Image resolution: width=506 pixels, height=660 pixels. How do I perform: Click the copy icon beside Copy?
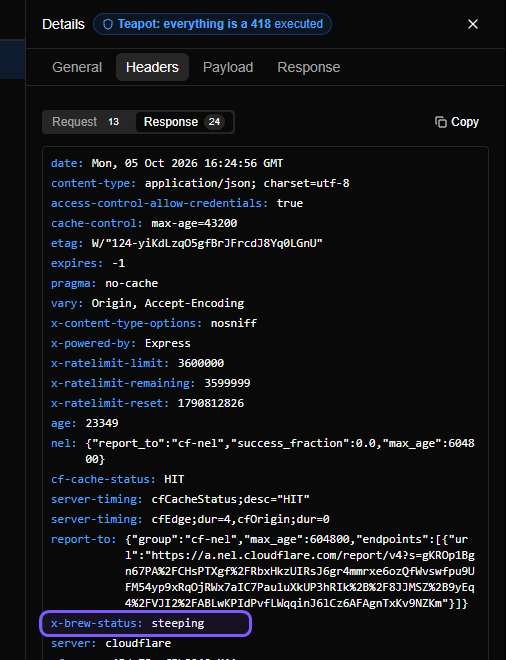[441, 122]
